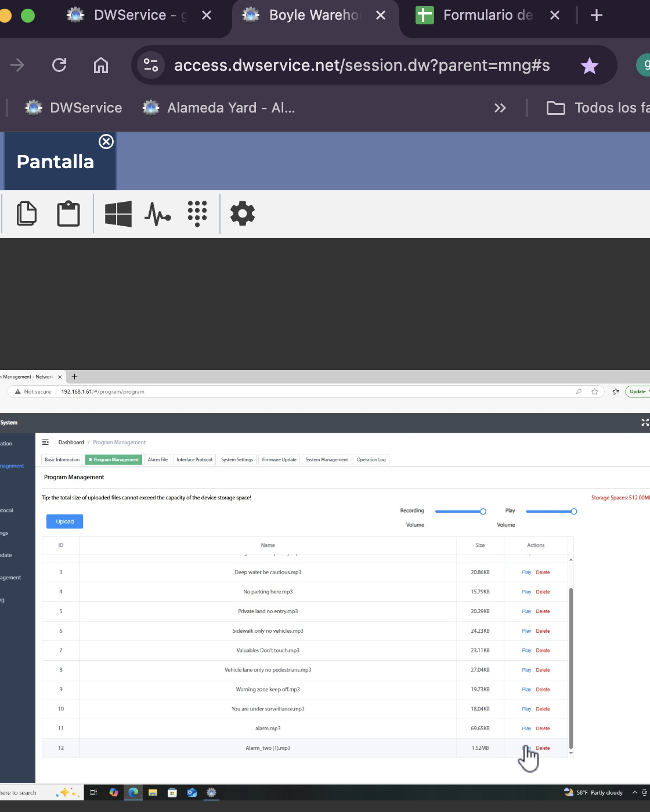Open the weather widget showing 58°F
The image size is (650, 812).
coord(593,792)
